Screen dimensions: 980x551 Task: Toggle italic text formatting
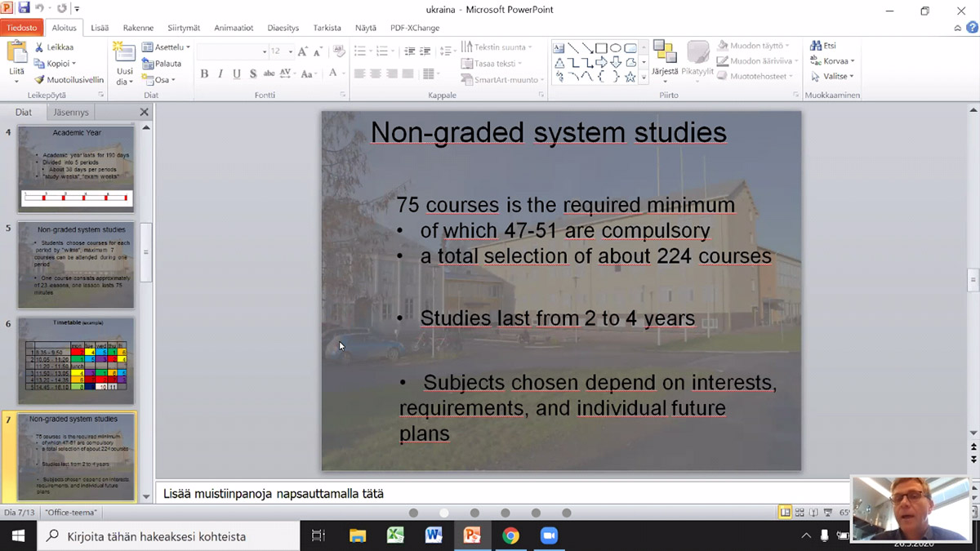(x=220, y=74)
